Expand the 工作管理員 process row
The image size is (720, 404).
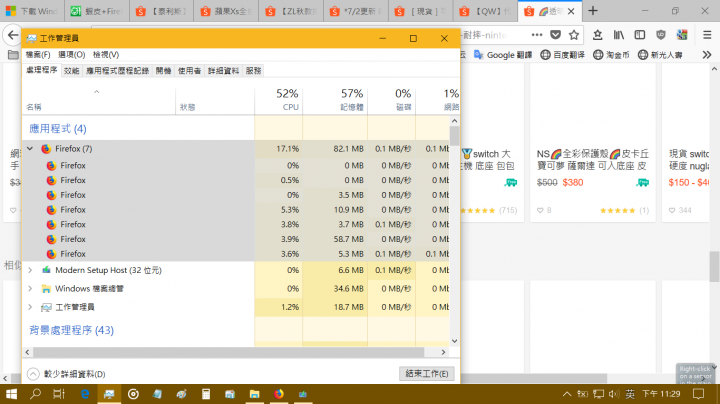30,307
